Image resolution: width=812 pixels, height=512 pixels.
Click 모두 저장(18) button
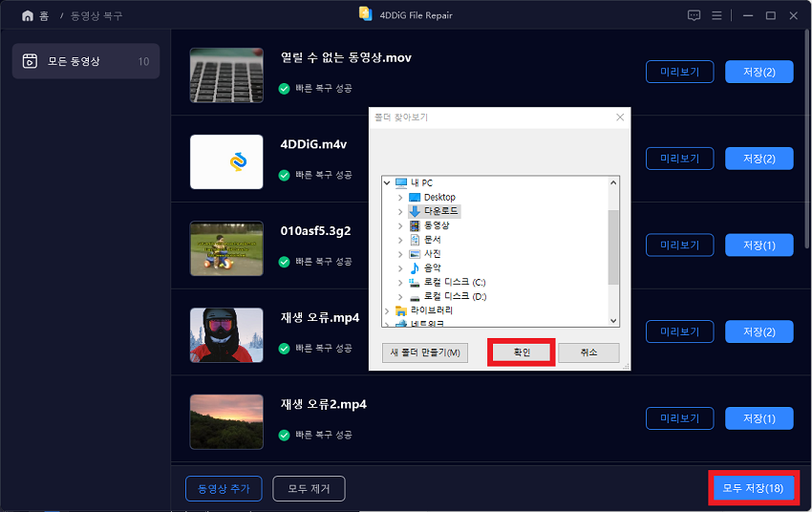[753, 488]
